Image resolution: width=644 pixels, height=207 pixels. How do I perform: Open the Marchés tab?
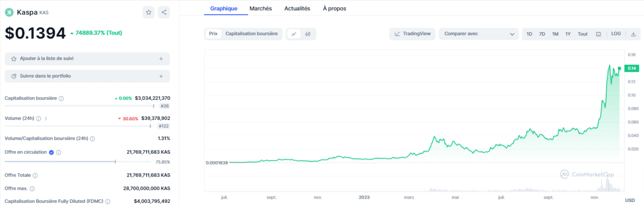click(260, 9)
